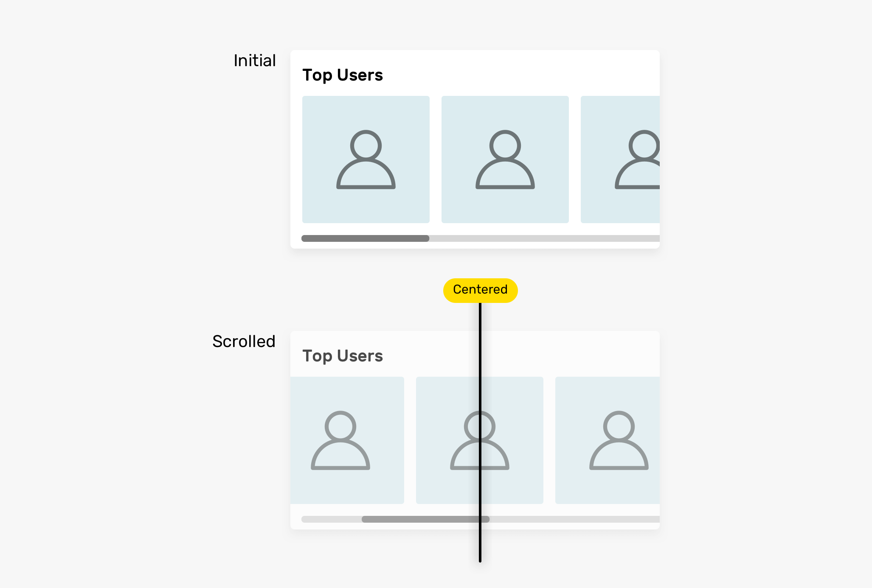This screenshot has width=872, height=588.
Task: Click the empty scrollbar track in Initial panel
Action: (545, 238)
